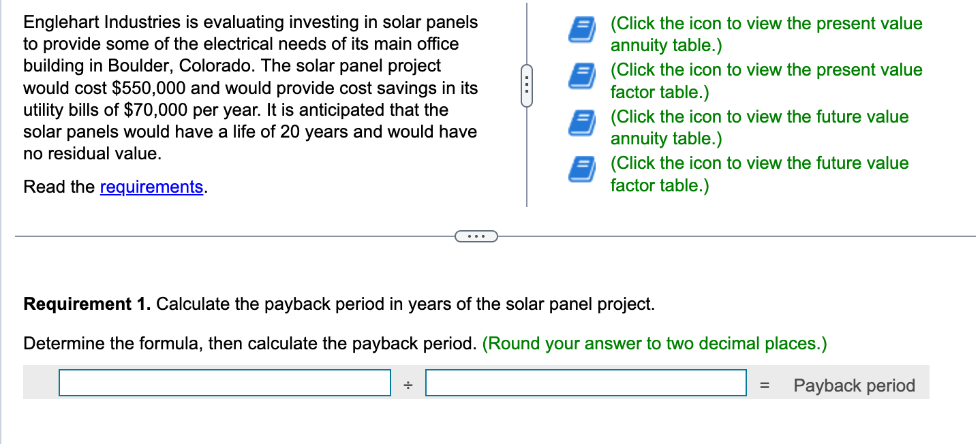Click the Payback period label
The width and height of the screenshot is (980, 444).
(x=854, y=385)
